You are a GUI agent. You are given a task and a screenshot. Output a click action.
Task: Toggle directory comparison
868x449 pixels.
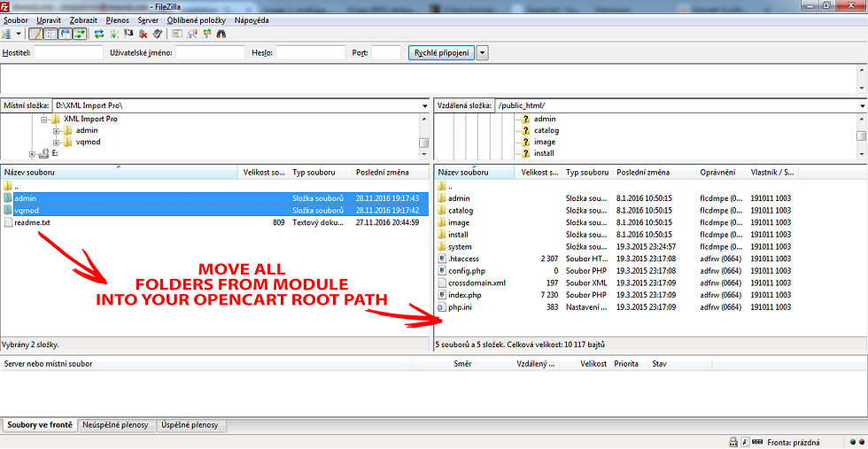(x=192, y=34)
